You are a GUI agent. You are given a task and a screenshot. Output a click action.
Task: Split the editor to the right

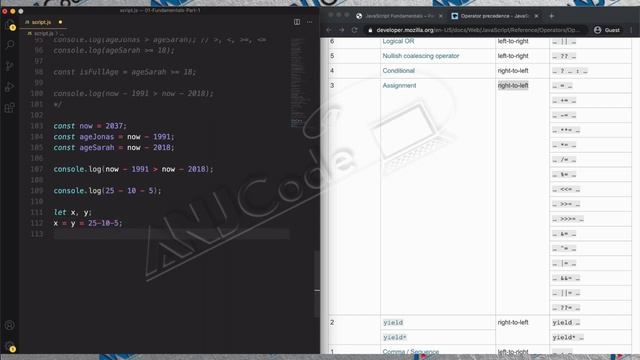click(x=297, y=22)
